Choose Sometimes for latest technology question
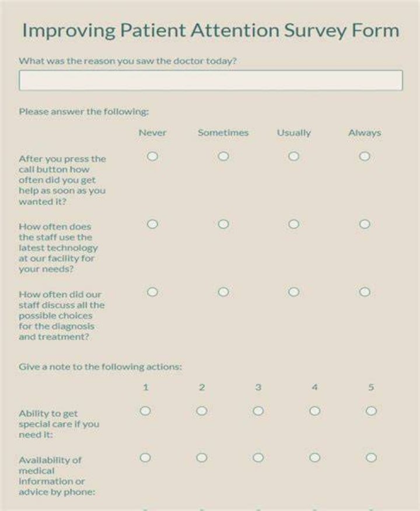 (223, 224)
